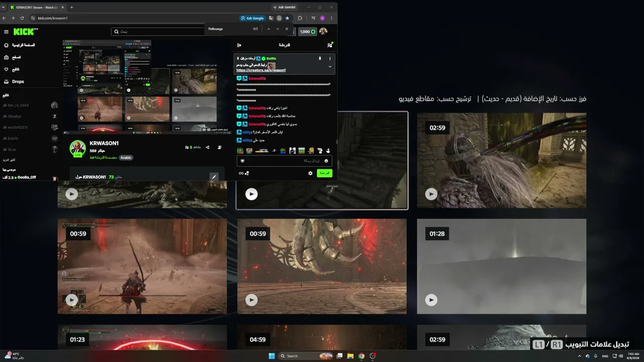The image size is (644, 362).
Task: Bookmark this page with the star icon
Action: pyautogui.click(x=287, y=18)
